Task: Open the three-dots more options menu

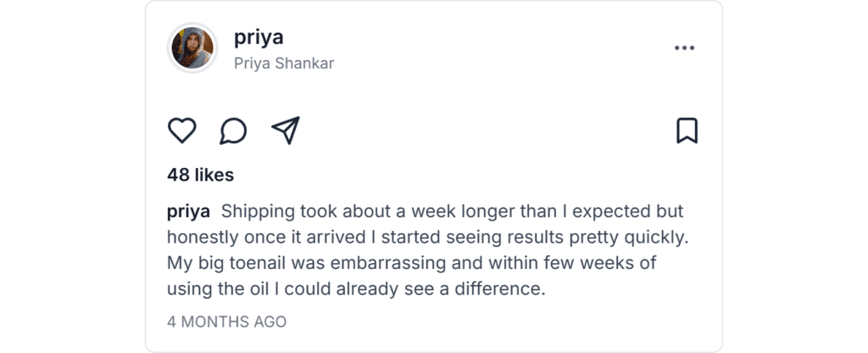Action: coord(684,48)
